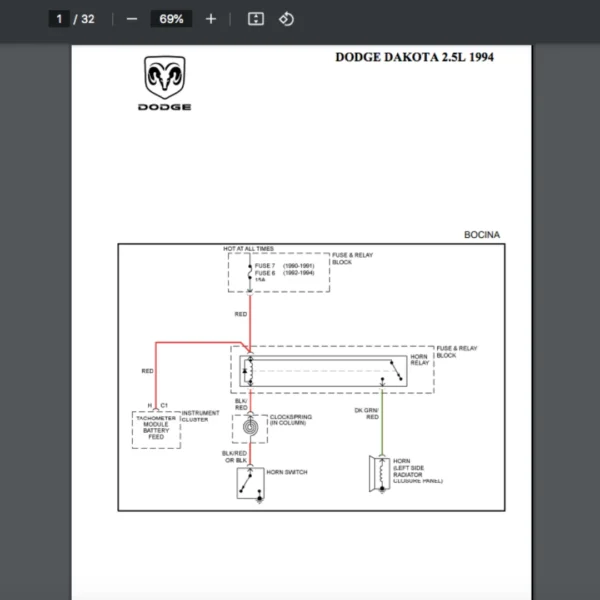Click the HORN SWITCH label

(287, 472)
